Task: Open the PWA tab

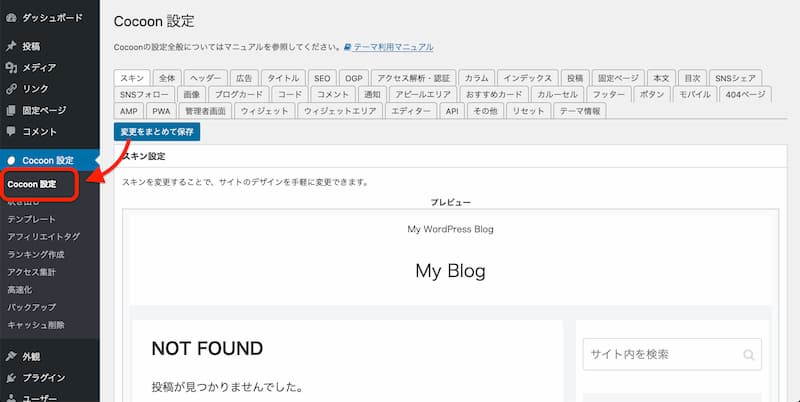Action: [x=161, y=111]
